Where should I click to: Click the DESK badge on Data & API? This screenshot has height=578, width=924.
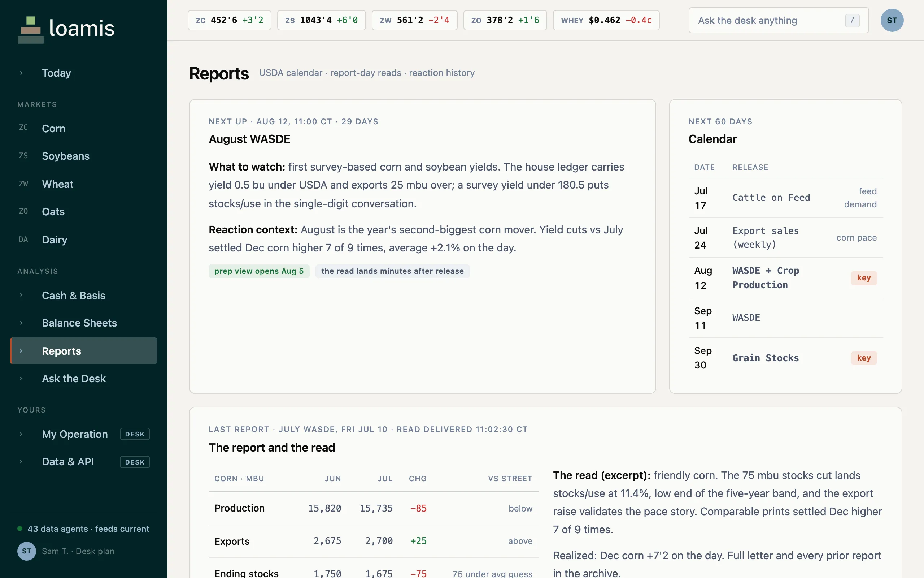(135, 462)
